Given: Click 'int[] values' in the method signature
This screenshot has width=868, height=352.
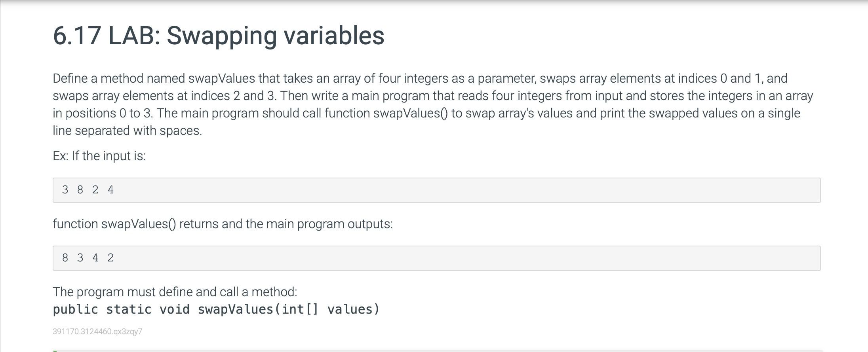Looking at the screenshot, I should 330,309.
